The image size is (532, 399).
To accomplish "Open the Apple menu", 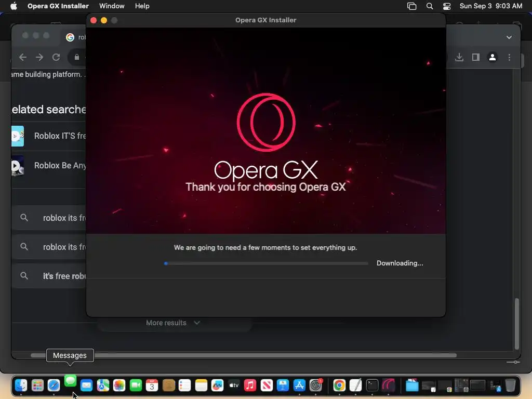I will click(14, 6).
